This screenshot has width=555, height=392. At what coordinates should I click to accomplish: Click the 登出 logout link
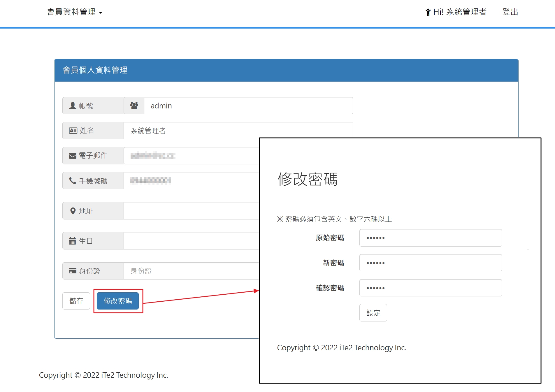510,12
